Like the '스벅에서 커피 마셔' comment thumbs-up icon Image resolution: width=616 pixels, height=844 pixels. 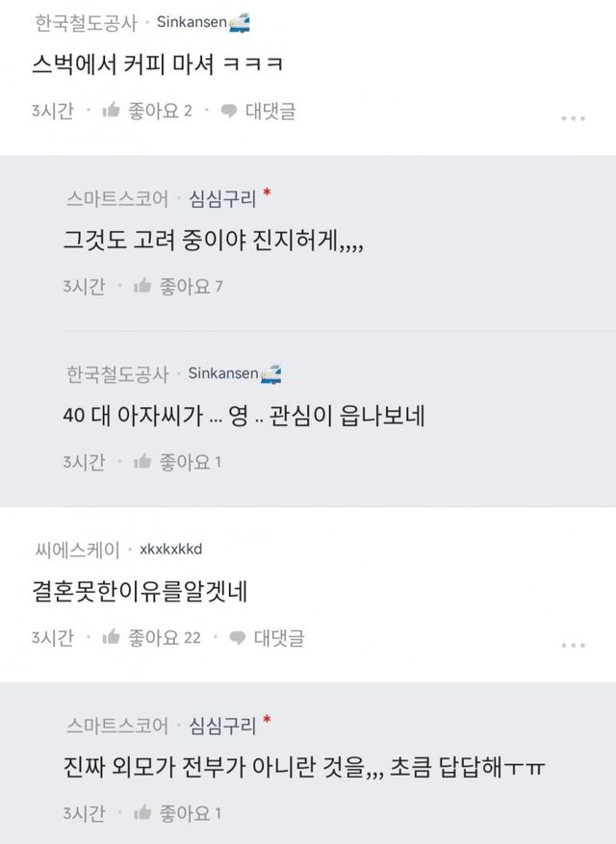pyautogui.click(x=111, y=111)
